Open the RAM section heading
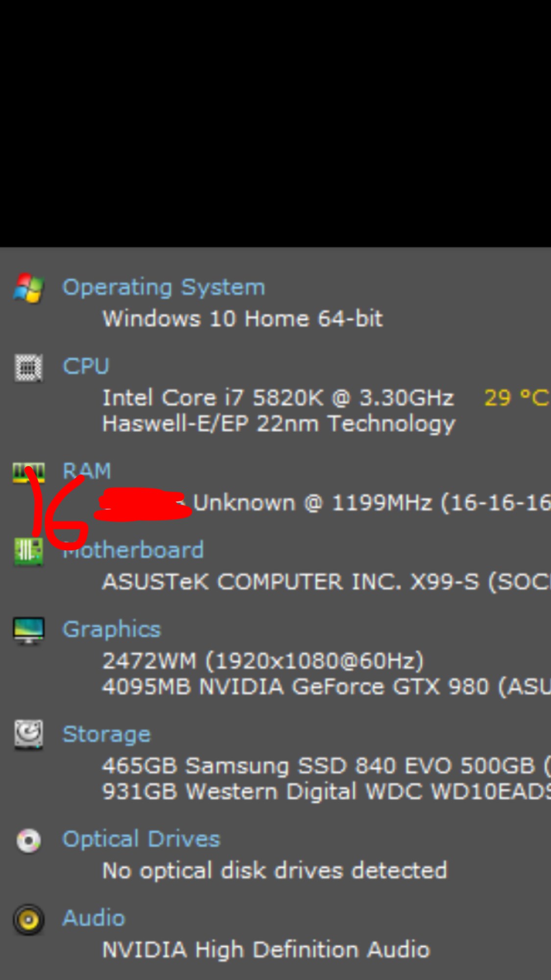 point(87,471)
